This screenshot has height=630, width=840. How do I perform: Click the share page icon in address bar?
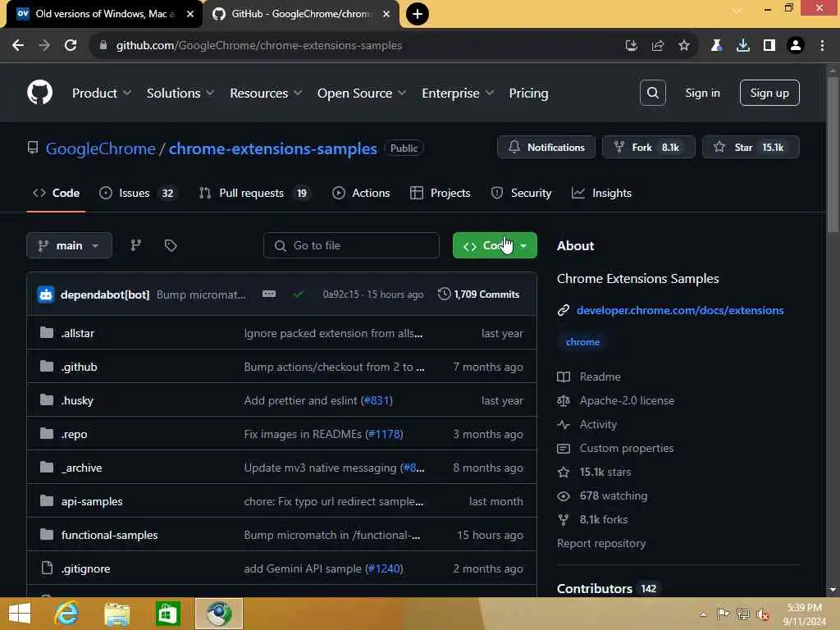(x=657, y=46)
